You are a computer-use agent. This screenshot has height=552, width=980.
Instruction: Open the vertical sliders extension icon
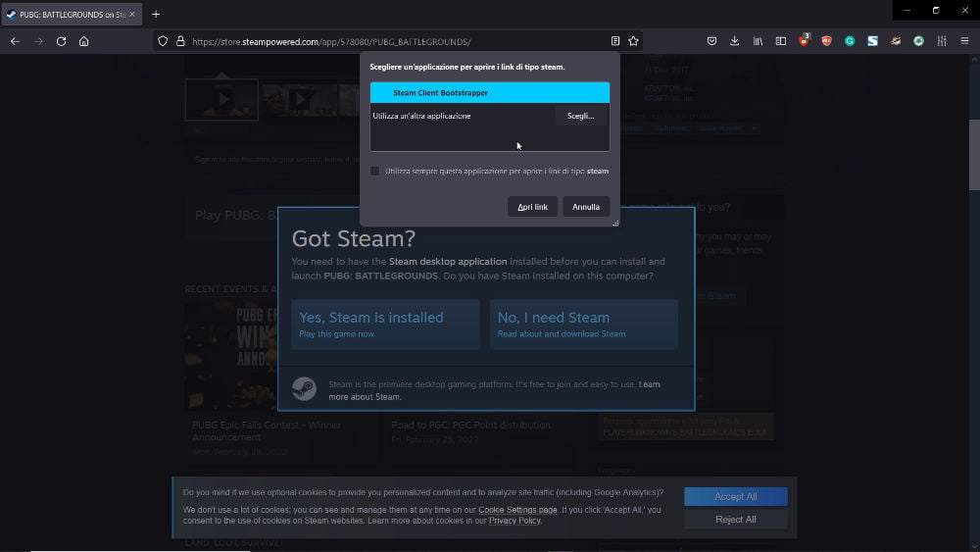click(941, 41)
